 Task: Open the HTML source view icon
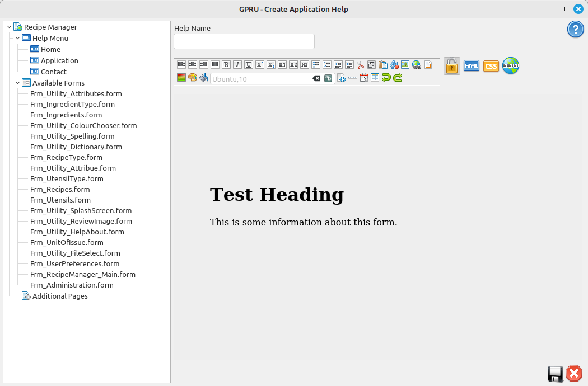[472, 66]
